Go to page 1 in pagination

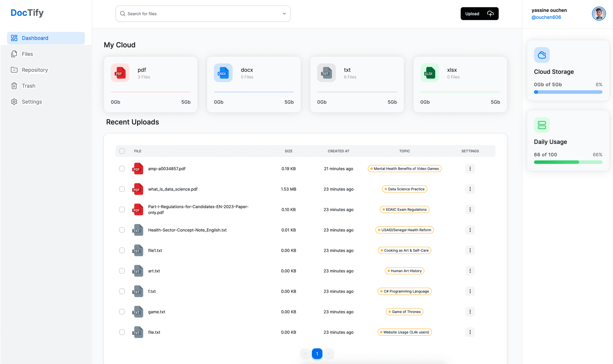[x=317, y=353]
